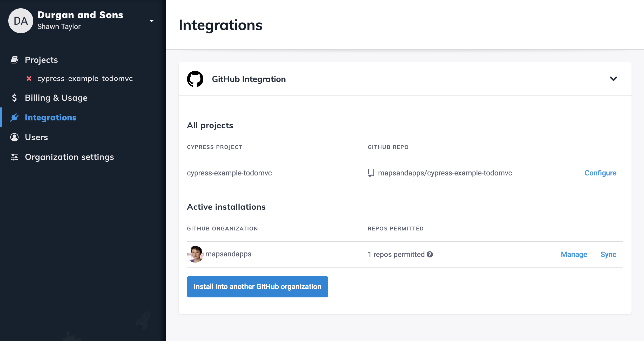644x341 pixels.
Task: Click the mapsandapps profile picture
Action: tap(195, 254)
